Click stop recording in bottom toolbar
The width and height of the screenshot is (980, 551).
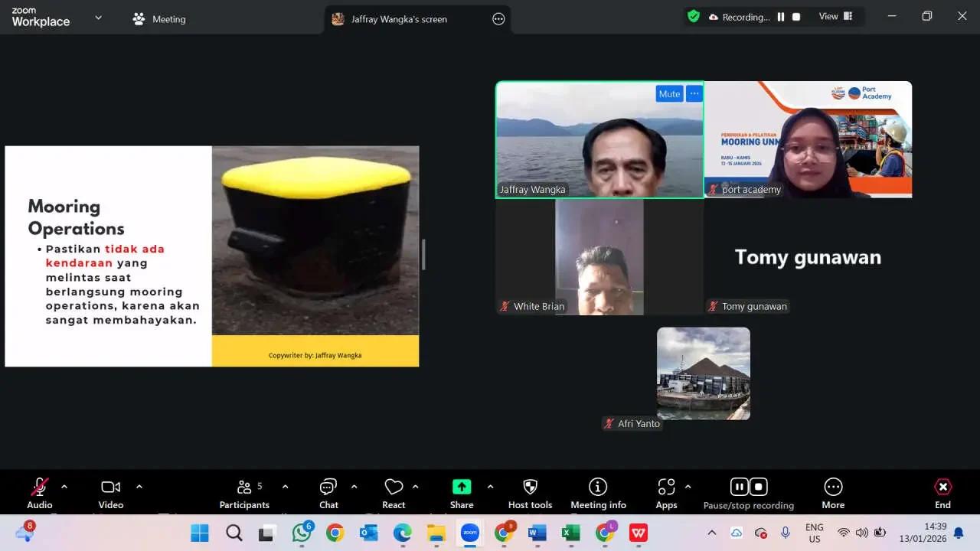(x=759, y=487)
